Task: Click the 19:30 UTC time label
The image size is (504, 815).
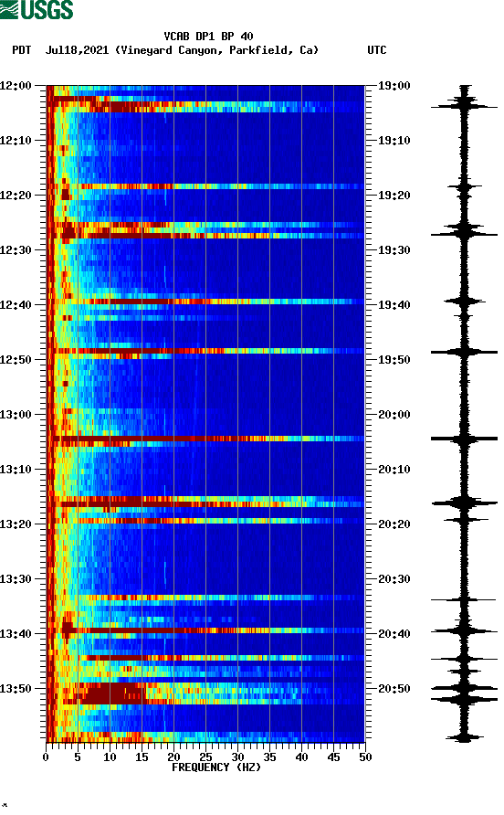Action: (x=394, y=250)
